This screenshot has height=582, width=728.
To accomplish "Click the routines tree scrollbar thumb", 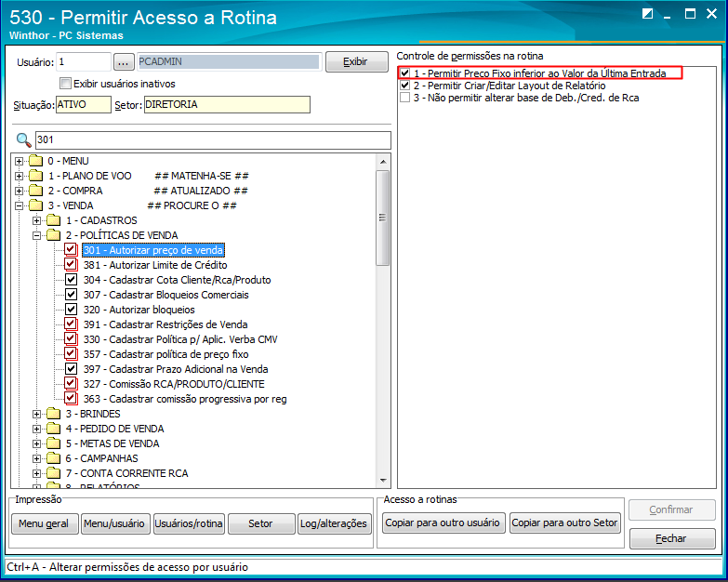I will coord(383,218).
